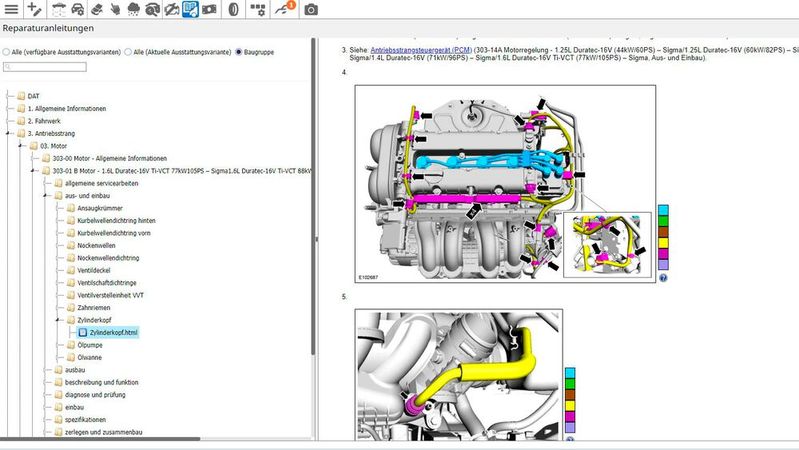Select 'Alle (Aktuelle Ausstattungsvariante)' radio button

pyautogui.click(x=128, y=52)
